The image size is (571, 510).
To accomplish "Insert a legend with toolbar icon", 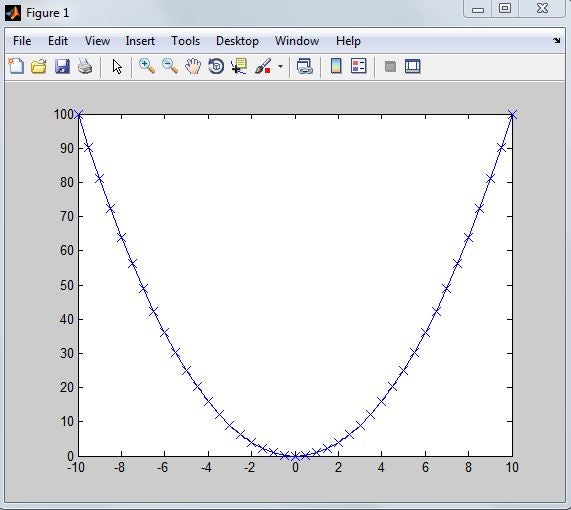I will (x=359, y=66).
